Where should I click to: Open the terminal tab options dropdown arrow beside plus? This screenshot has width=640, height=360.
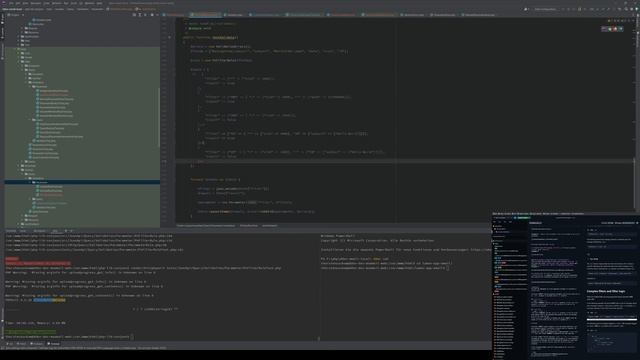click(71, 231)
